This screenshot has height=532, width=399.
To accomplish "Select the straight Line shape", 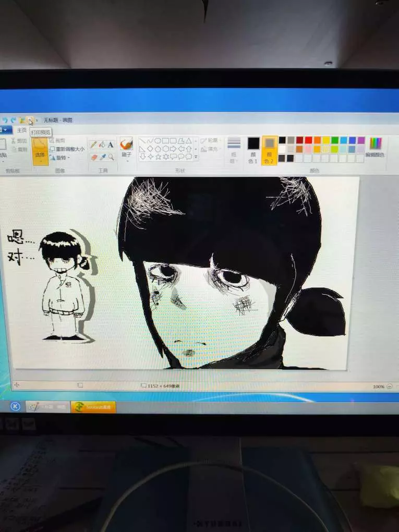I will point(142,140).
